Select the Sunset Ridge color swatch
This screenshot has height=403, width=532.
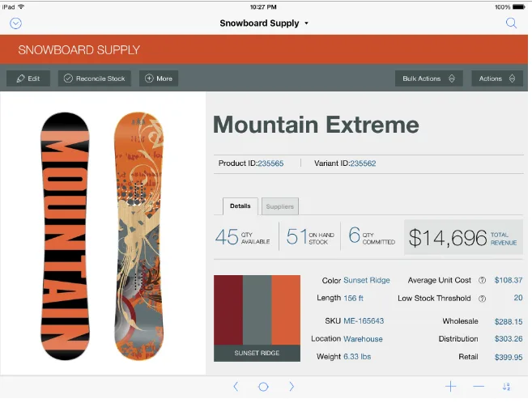(x=257, y=318)
